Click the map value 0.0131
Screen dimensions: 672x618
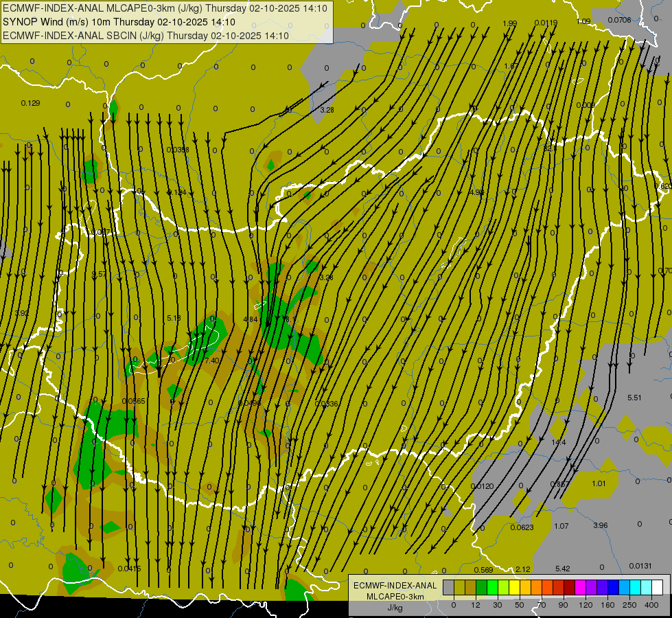click(x=640, y=566)
